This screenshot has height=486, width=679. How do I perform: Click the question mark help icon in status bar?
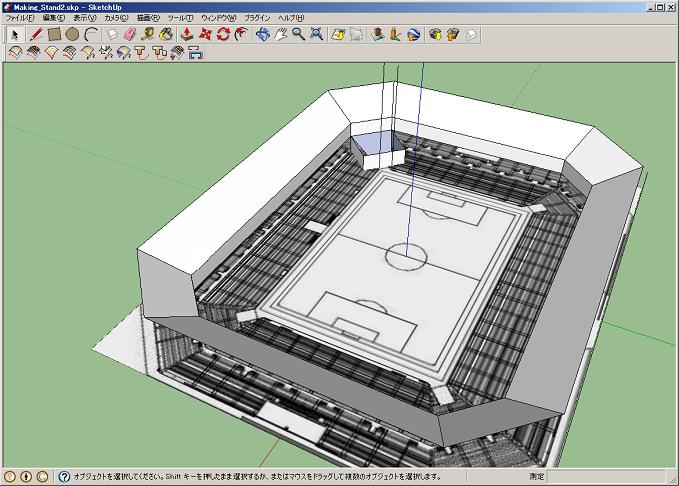point(64,477)
